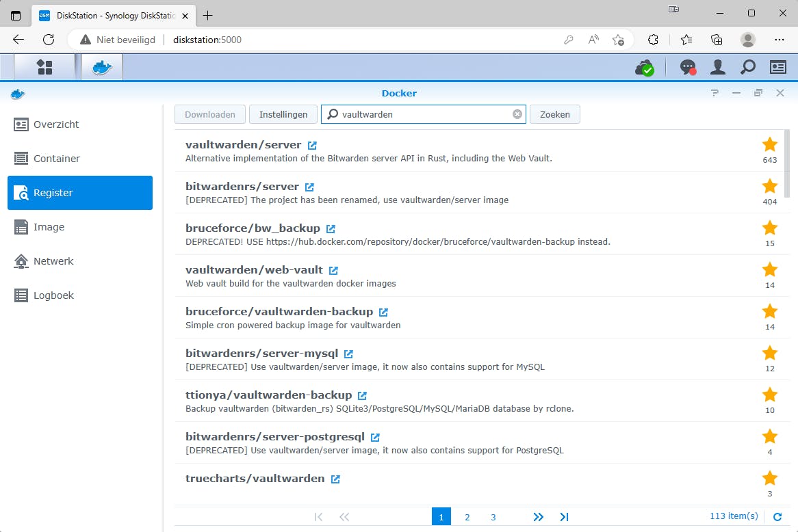Go to the previous results page
The width and height of the screenshot is (798, 532).
tap(344, 517)
